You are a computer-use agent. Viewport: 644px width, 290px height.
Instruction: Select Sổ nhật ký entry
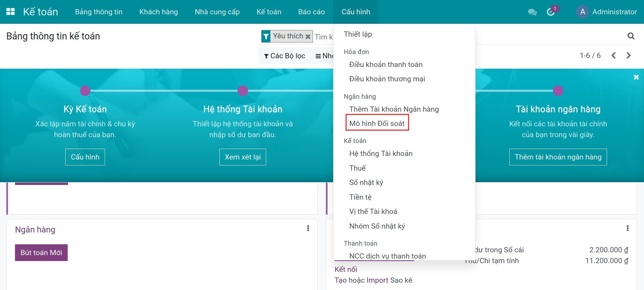coord(366,183)
